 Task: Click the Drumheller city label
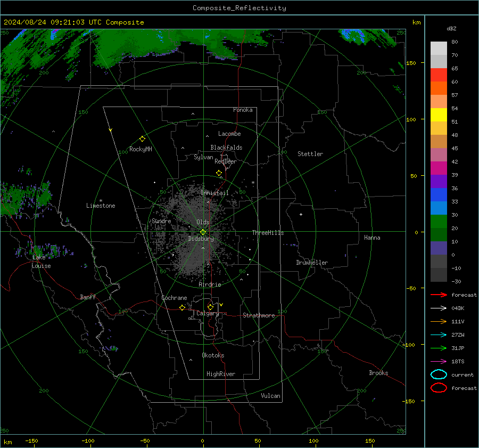click(312, 263)
